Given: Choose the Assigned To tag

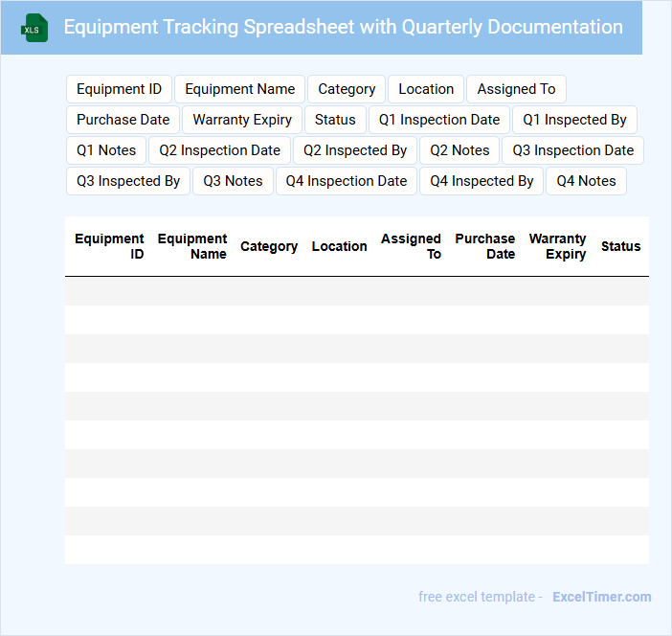Looking at the screenshot, I should click(x=516, y=89).
